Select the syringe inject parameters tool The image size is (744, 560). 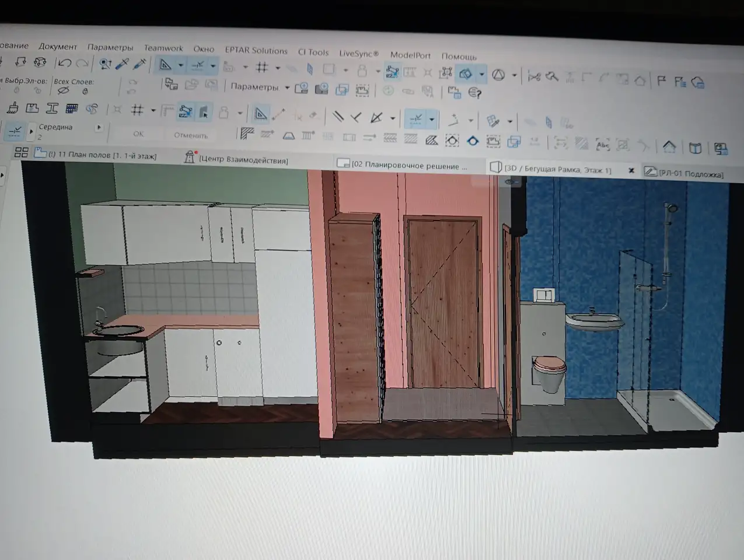[x=139, y=64]
